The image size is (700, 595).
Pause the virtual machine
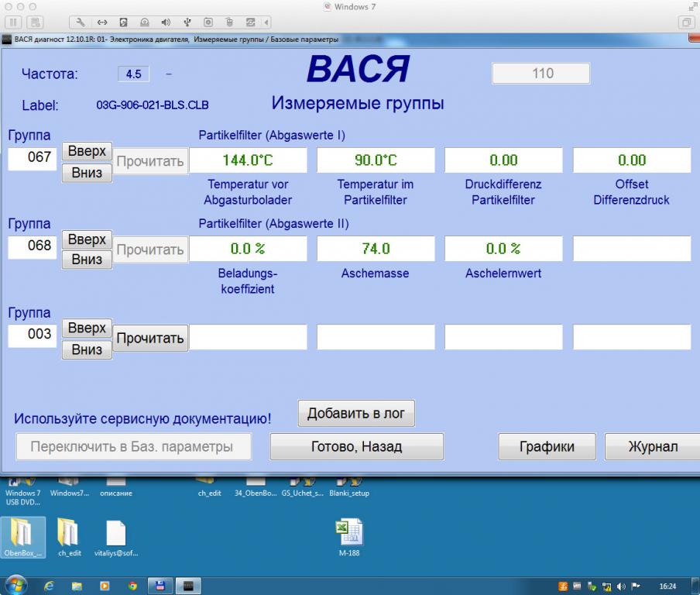coord(13,22)
